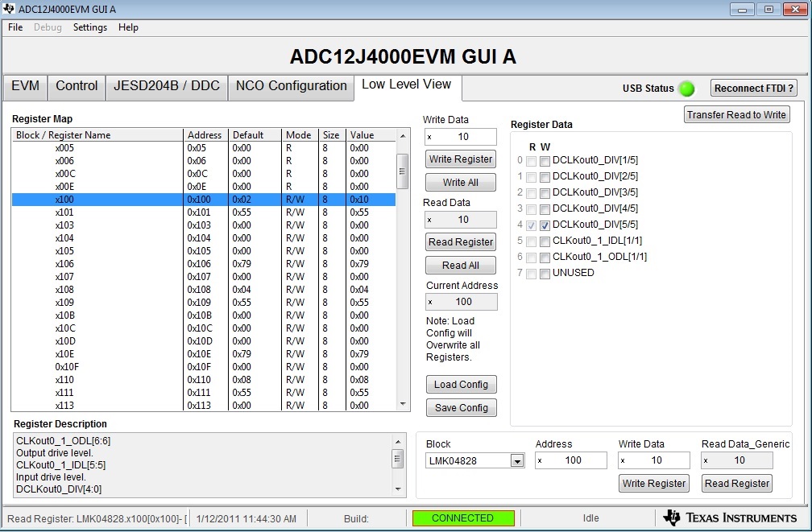Click Write Register in Block panel
812x532 pixels.
tap(654, 484)
